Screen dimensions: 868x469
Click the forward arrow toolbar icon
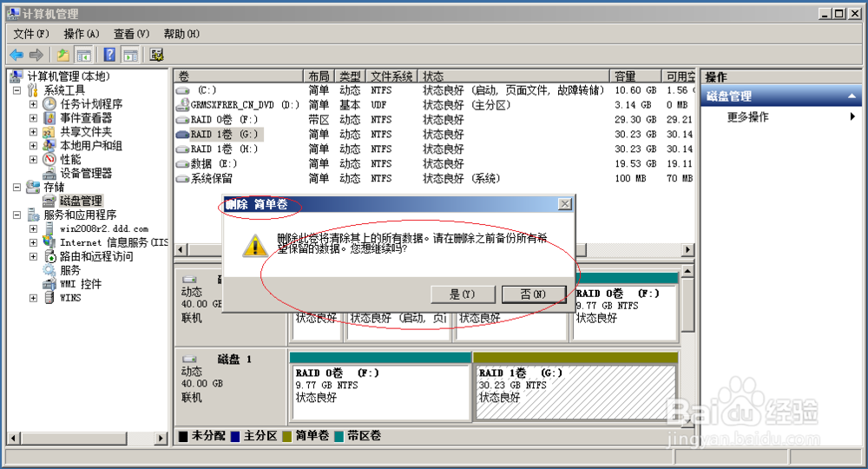pyautogui.click(x=36, y=55)
